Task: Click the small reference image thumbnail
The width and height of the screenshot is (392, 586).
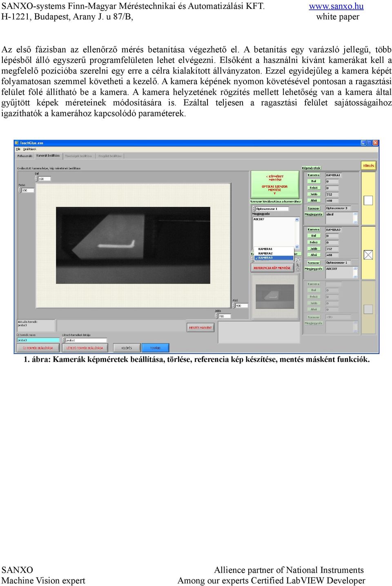Action: [x=275, y=296]
